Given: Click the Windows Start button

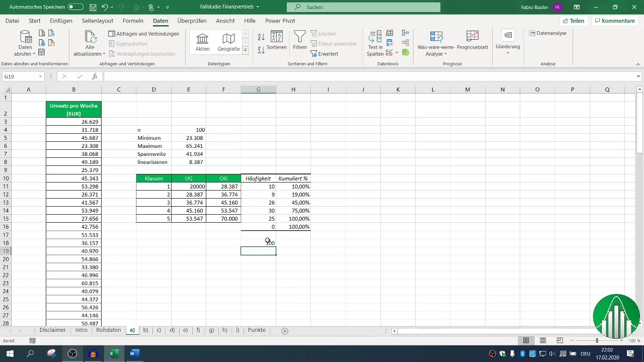Looking at the screenshot, I should 10,353.
